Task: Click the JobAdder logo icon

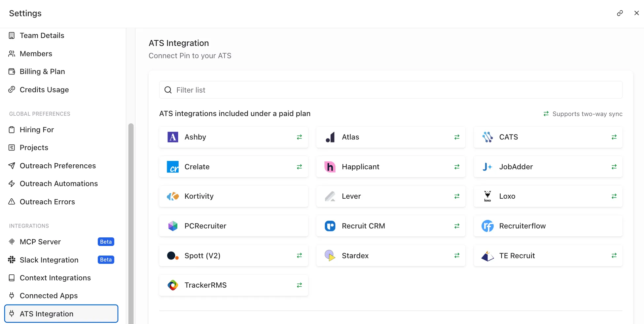Action: pyautogui.click(x=487, y=167)
